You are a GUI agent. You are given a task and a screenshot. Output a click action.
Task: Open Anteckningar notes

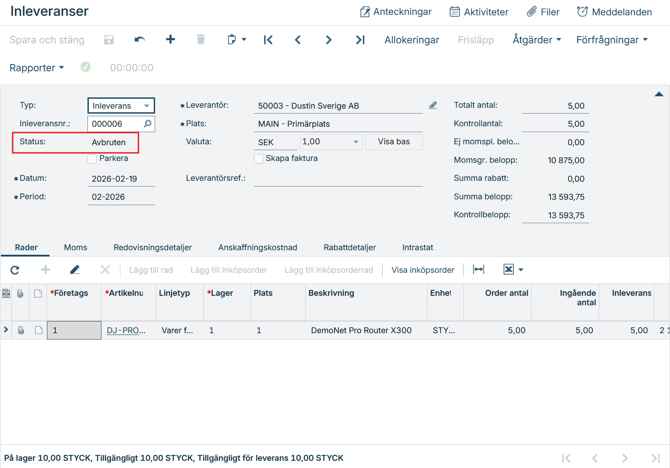click(x=396, y=12)
